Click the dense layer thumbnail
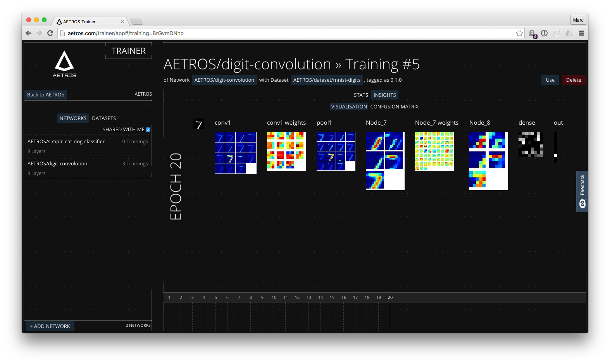This screenshot has width=610, height=364. [531, 144]
